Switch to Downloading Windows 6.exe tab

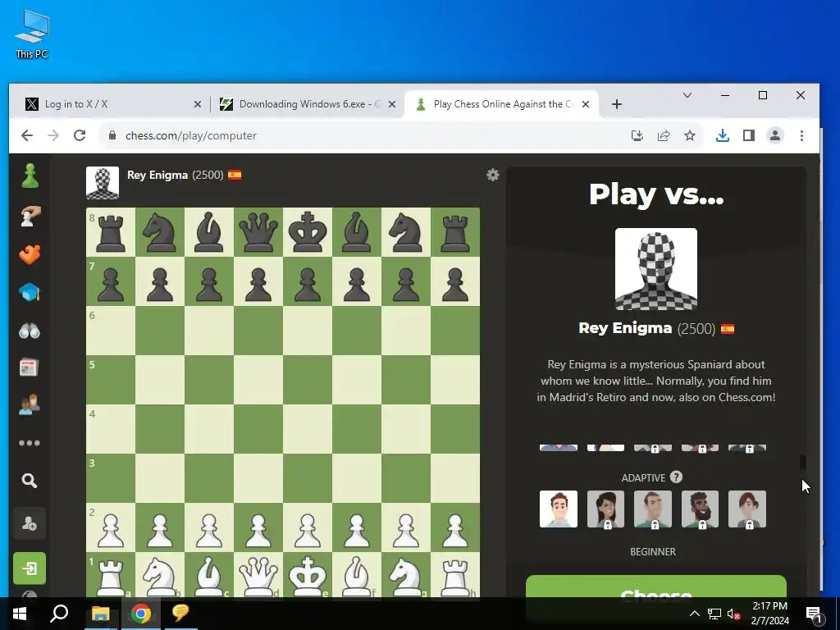click(309, 104)
